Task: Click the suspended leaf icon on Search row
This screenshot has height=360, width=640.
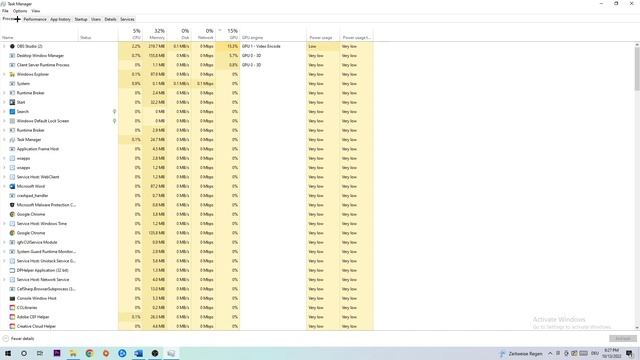Action: [114, 111]
